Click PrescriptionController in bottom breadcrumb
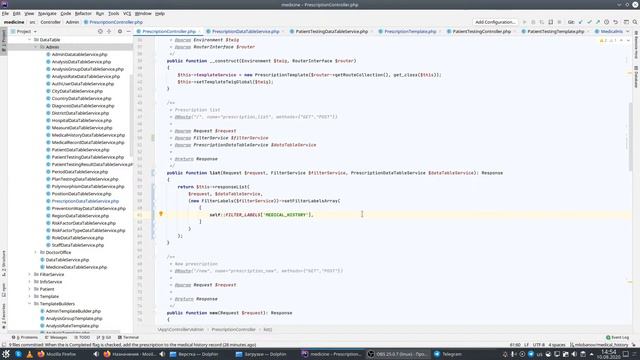 [233, 329]
